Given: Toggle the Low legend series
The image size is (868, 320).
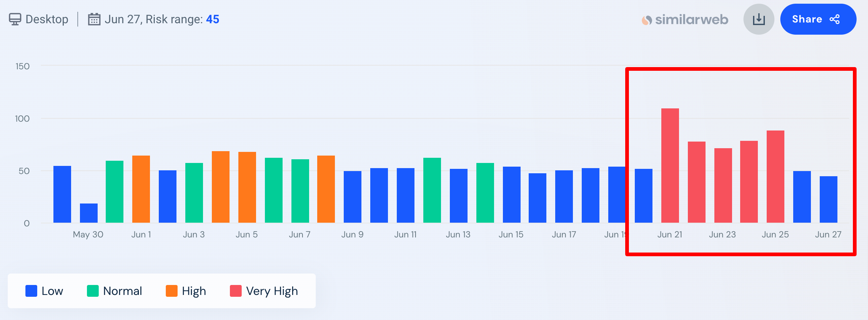Looking at the screenshot, I should pos(44,291).
